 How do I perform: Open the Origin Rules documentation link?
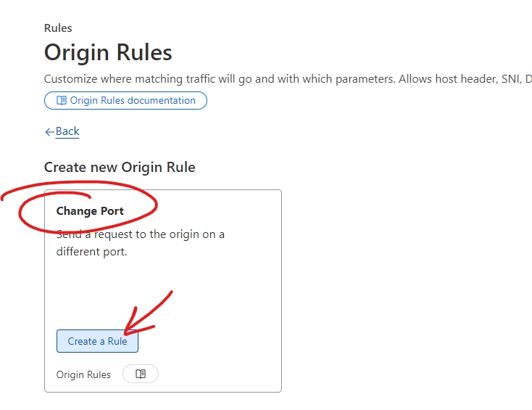pos(125,101)
